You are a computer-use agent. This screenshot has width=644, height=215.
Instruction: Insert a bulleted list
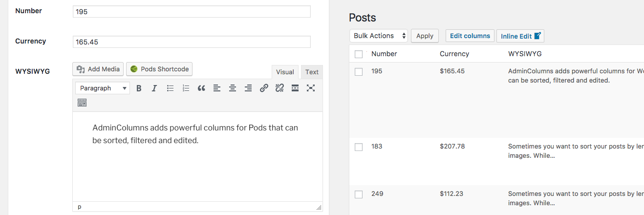tap(170, 88)
